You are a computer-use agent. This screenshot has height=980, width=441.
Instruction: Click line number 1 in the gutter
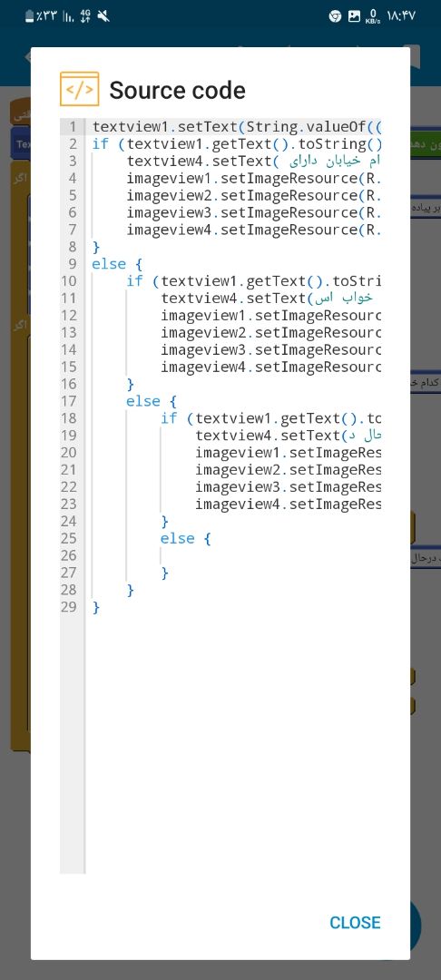(x=73, y=127)
